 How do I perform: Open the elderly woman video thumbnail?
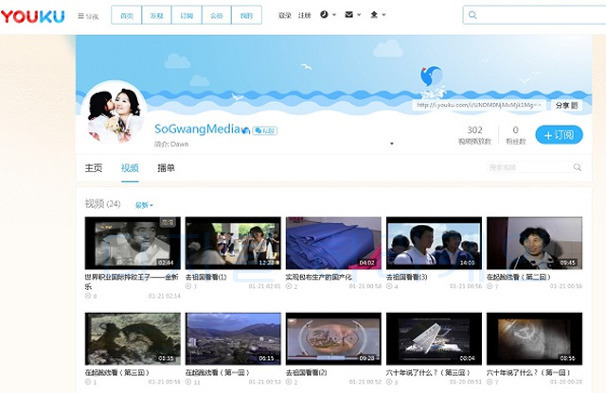535,243
